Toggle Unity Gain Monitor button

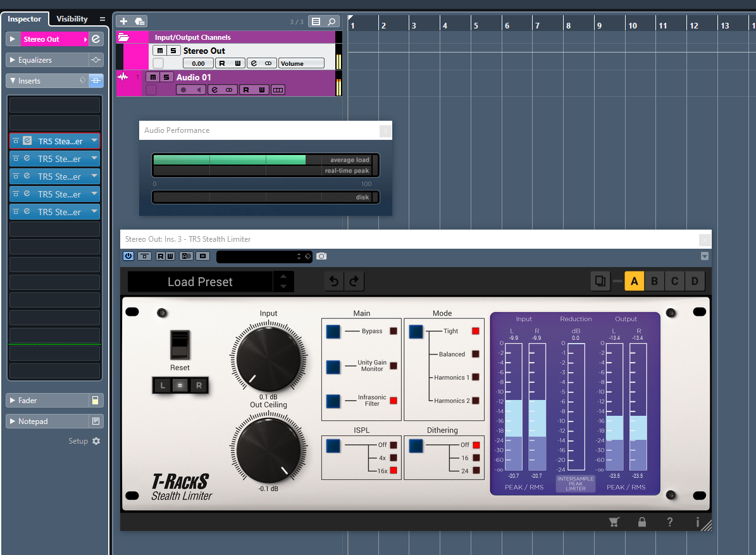(x=333, y=366)
